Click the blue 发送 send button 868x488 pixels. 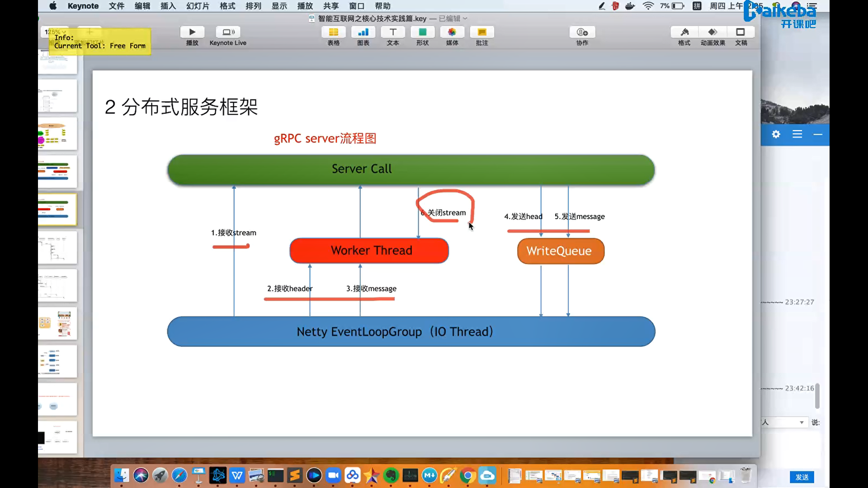[802, 477]
